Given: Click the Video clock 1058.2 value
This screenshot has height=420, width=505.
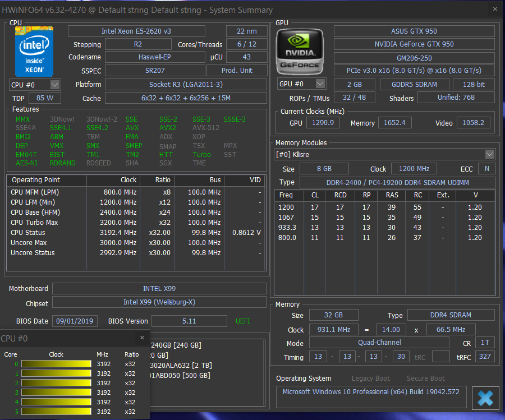Looking at the screenshot, I should pyautogui.click(x=474, y=123).
